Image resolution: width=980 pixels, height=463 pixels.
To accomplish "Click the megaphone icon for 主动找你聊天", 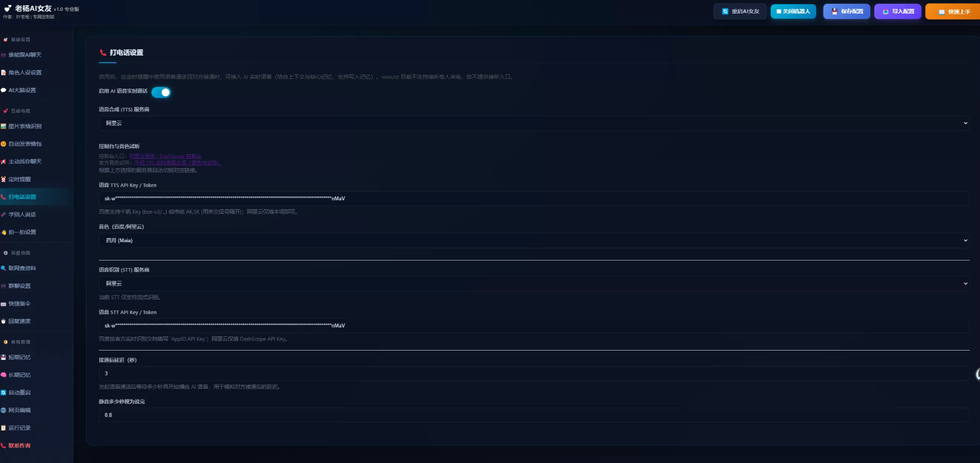I will tap(3, 162).
